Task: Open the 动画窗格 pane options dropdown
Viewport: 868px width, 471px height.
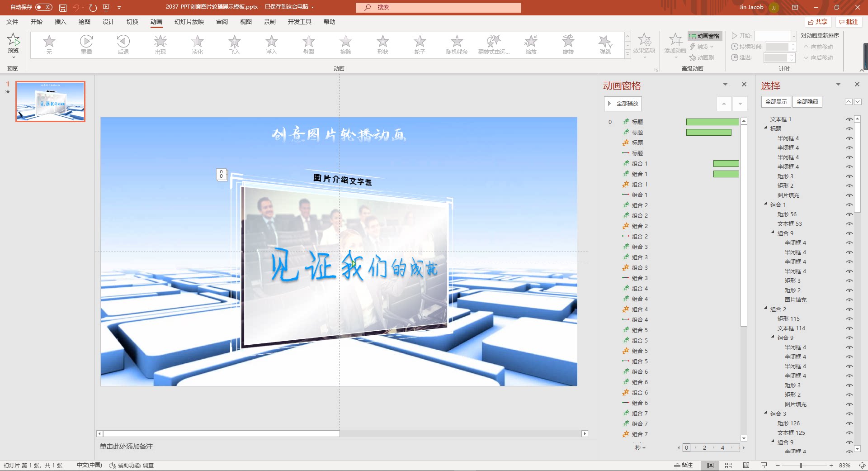Action: point(725,84)
